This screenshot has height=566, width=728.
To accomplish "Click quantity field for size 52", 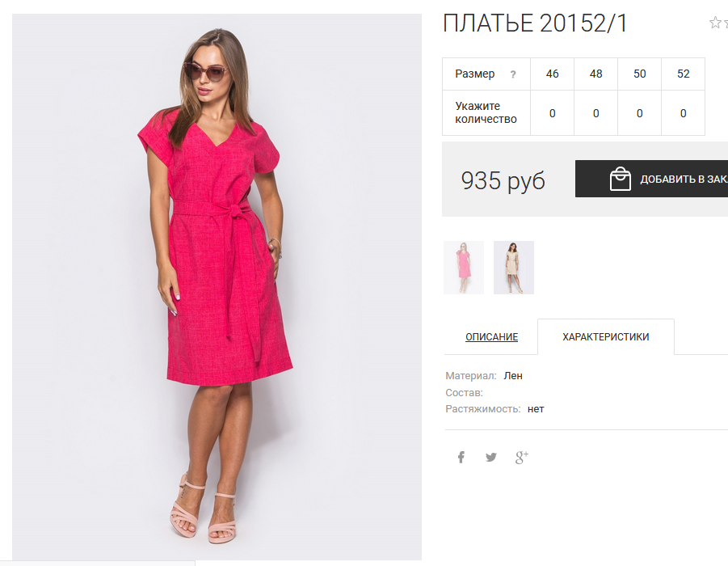I will tap(683, 113).
